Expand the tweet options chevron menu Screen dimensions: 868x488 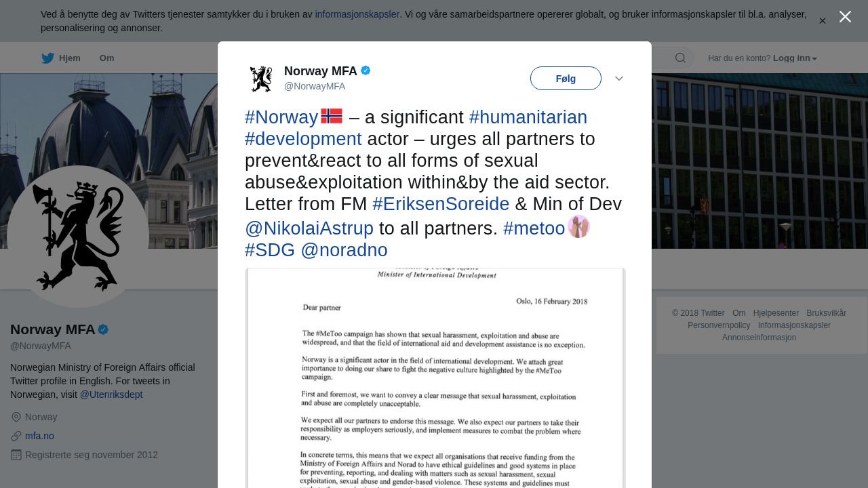pos(619,79)
